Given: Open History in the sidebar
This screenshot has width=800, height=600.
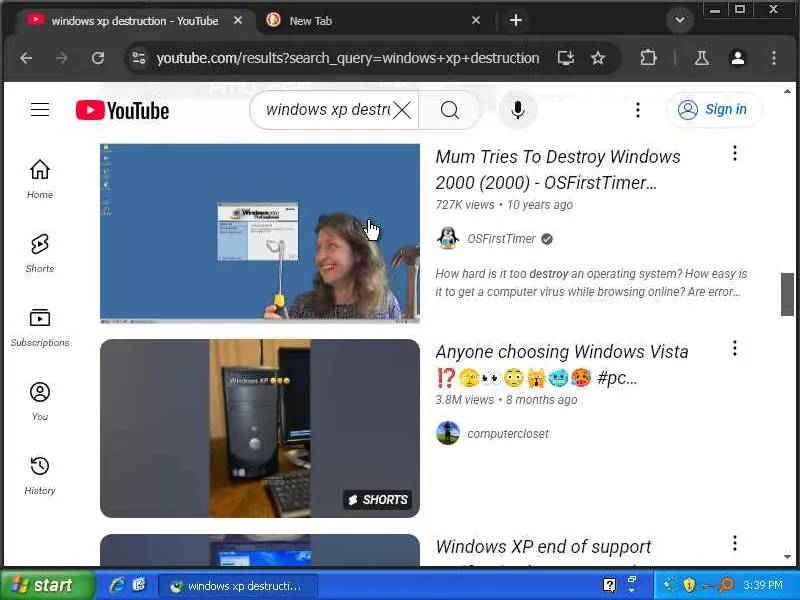Looking at the screenshot, I should click(x=40, y=476).
